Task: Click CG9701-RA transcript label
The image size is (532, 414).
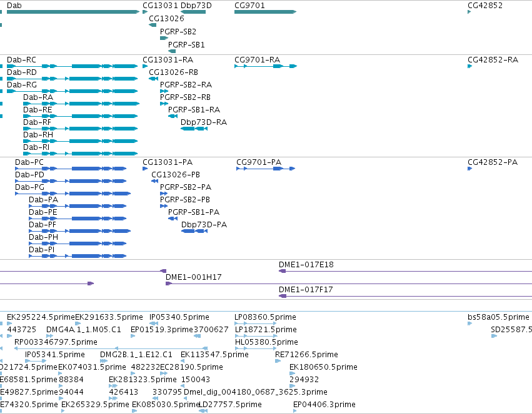Action: click(257, 60)
